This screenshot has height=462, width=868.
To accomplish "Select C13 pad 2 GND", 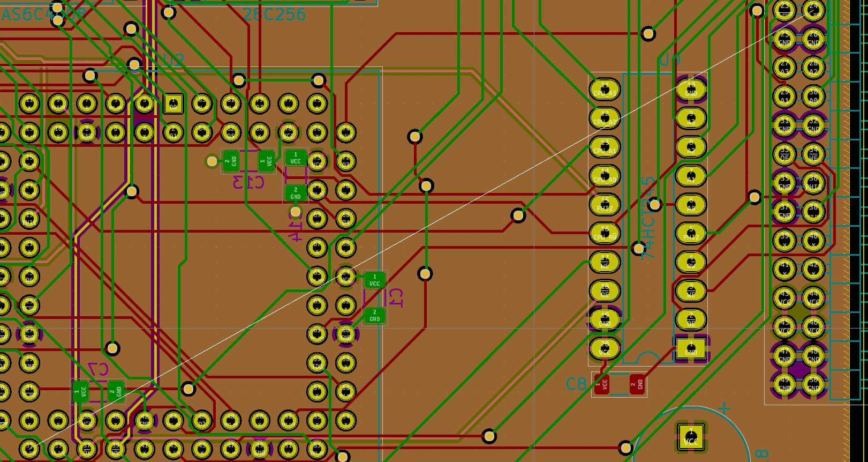I will 231,161.
